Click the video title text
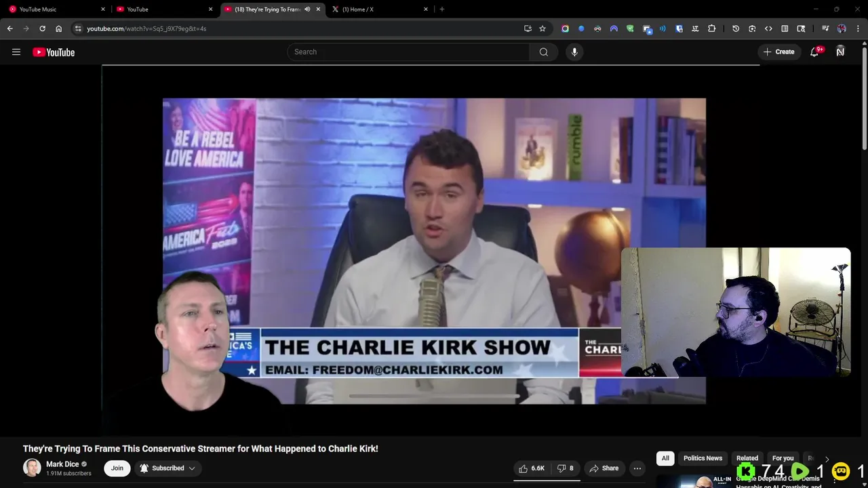Screen dimensions: 868x488 tap(201, 449)
